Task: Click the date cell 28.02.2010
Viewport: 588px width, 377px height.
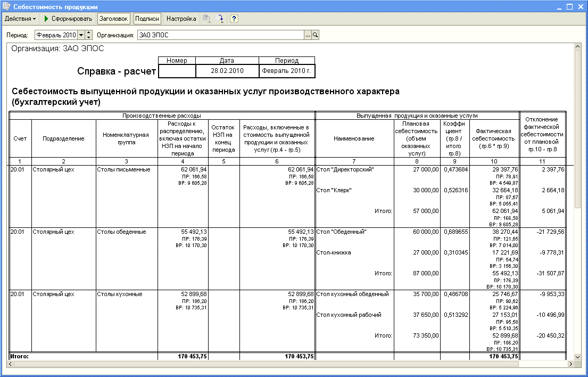Action: point(227,70)
